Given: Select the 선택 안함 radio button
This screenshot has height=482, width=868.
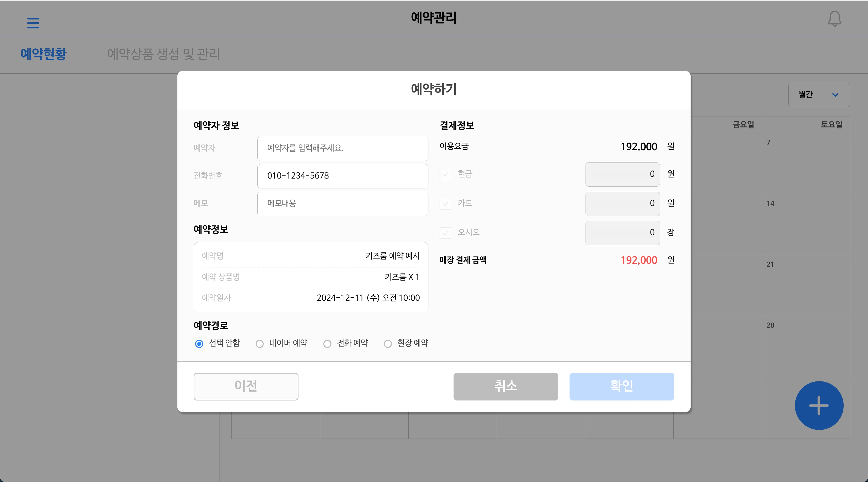Looking at the screenshot, I should pyautogui.click(x=199, y=343).
